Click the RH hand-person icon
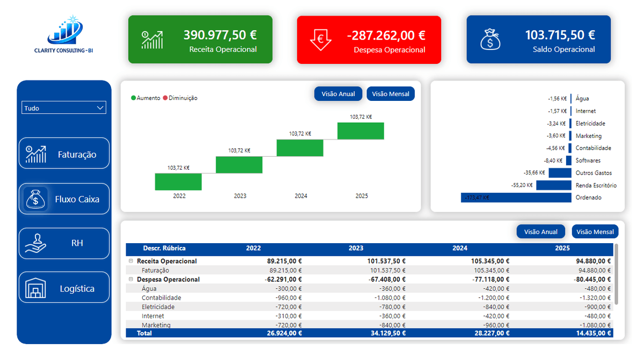644x358 pixels. tap(36, 244)
